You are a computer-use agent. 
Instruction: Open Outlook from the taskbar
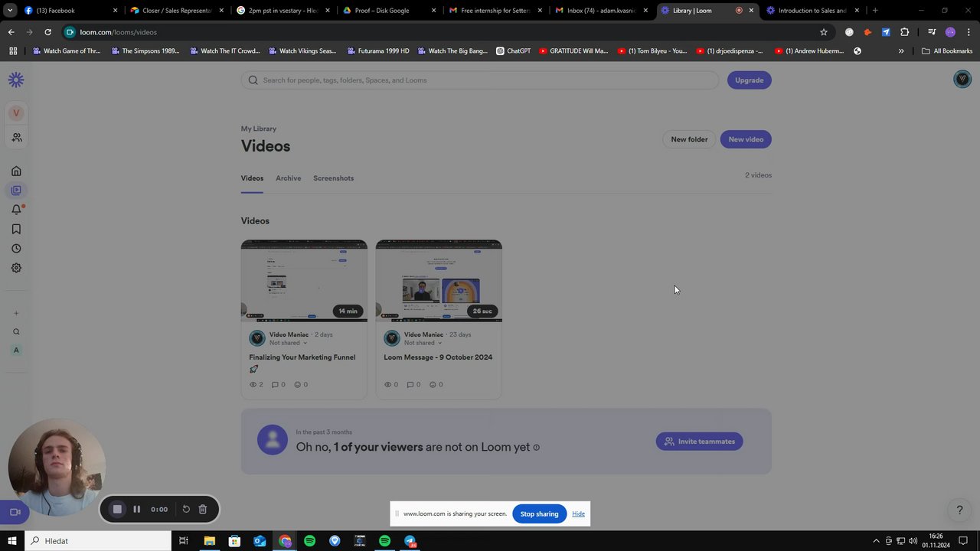(x=260, y=541)
